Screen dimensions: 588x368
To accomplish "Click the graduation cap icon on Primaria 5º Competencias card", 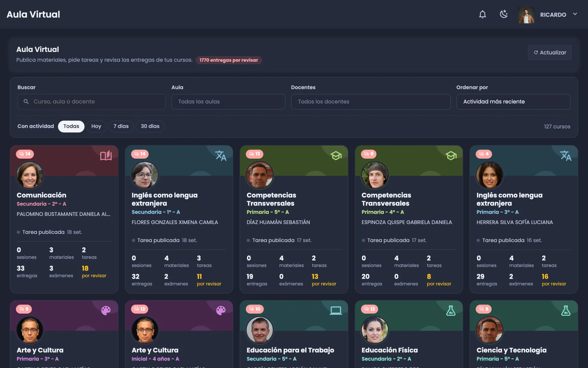I will [336, 156].
